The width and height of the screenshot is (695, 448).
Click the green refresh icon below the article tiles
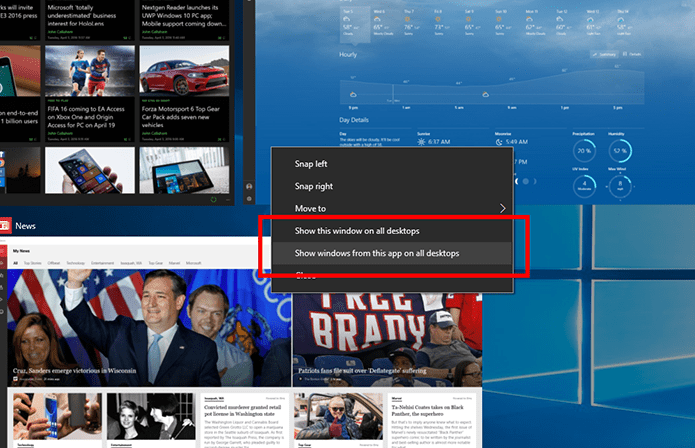tap(214, 199)
